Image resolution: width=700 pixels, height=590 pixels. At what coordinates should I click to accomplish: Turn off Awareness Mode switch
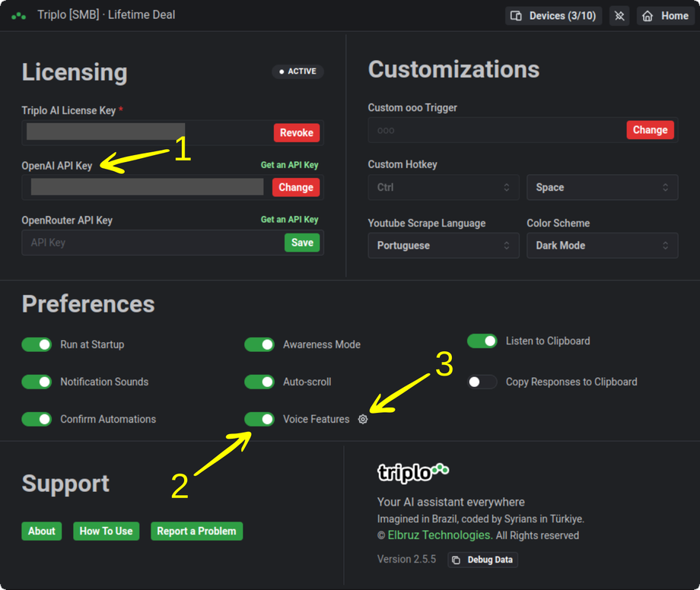coord(259,344)
